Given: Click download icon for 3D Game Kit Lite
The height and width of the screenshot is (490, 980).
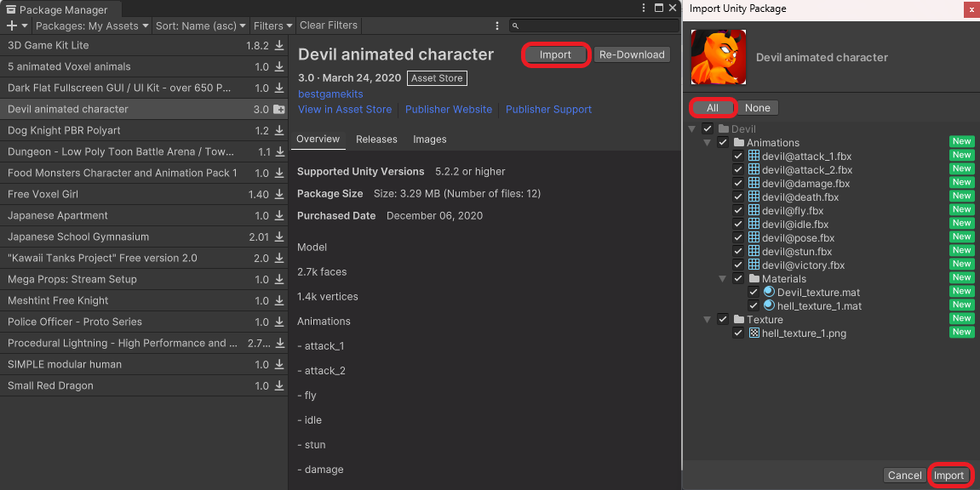Looking at the screenshot, I should click(x=279, y=46).
